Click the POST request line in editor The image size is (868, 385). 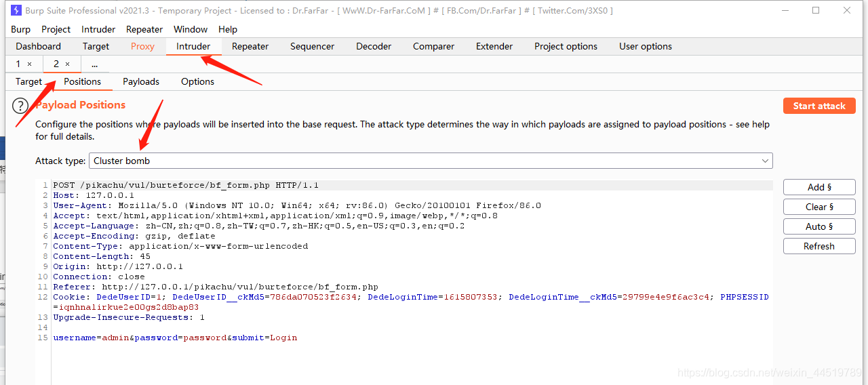point(186,185)
